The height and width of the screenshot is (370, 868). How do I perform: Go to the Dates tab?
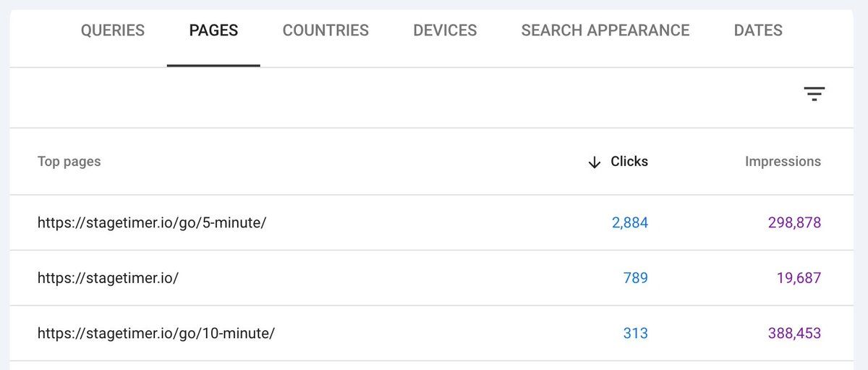758,30
